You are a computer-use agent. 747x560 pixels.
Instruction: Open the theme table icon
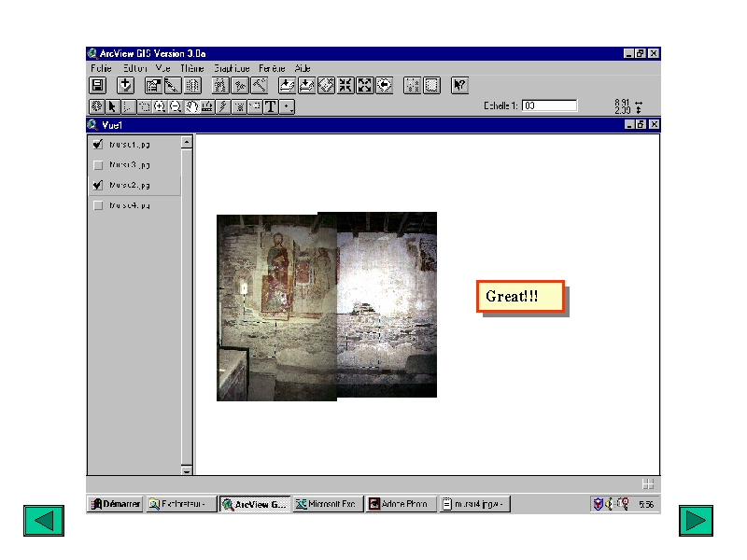point(192,85)
